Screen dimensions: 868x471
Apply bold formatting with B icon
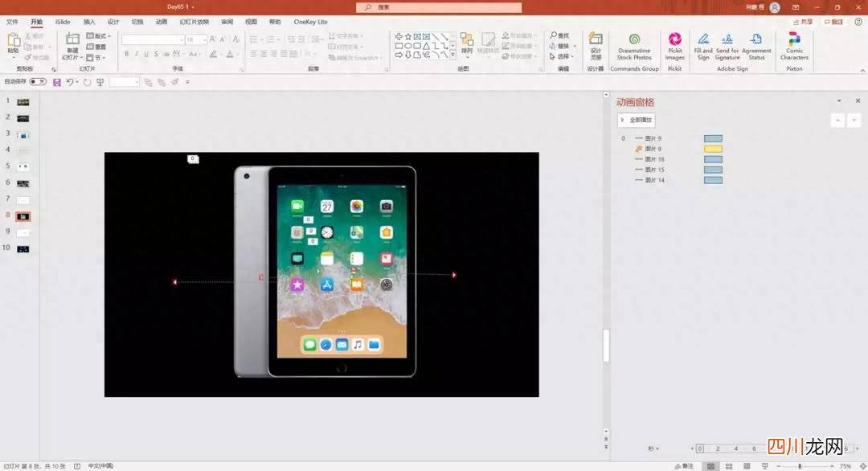[127, 54]
